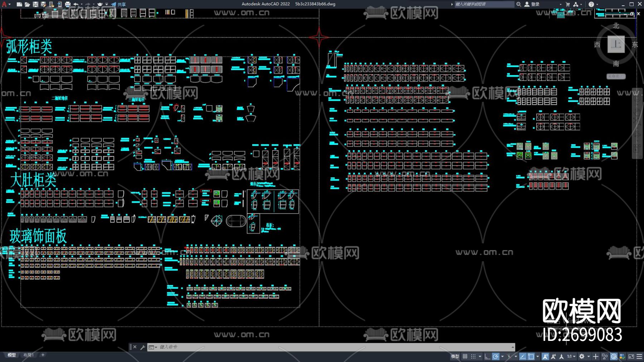Screen dimensions: 644x362
Task: Open status bar customization menu
Action: (x=639, y=356)
